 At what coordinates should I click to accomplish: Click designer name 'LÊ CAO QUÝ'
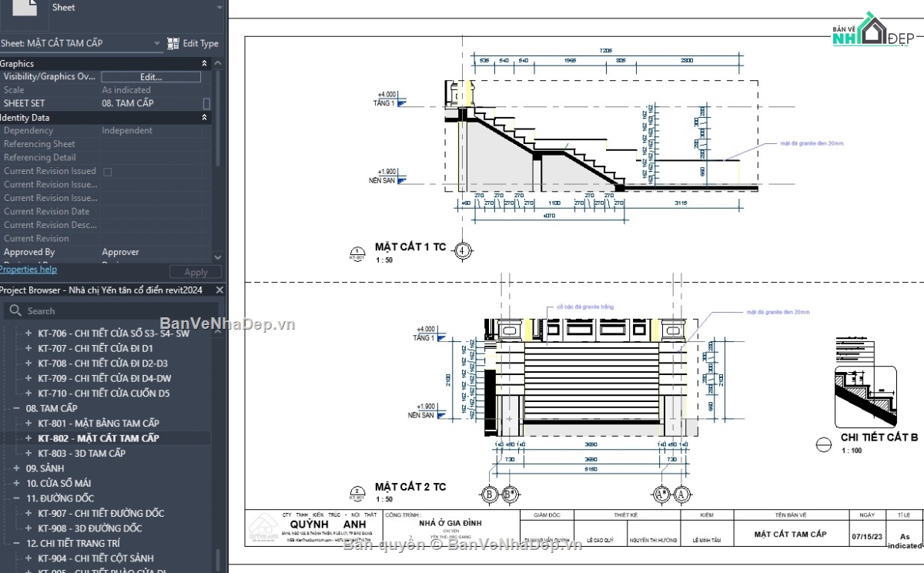[x=600, y=541]
